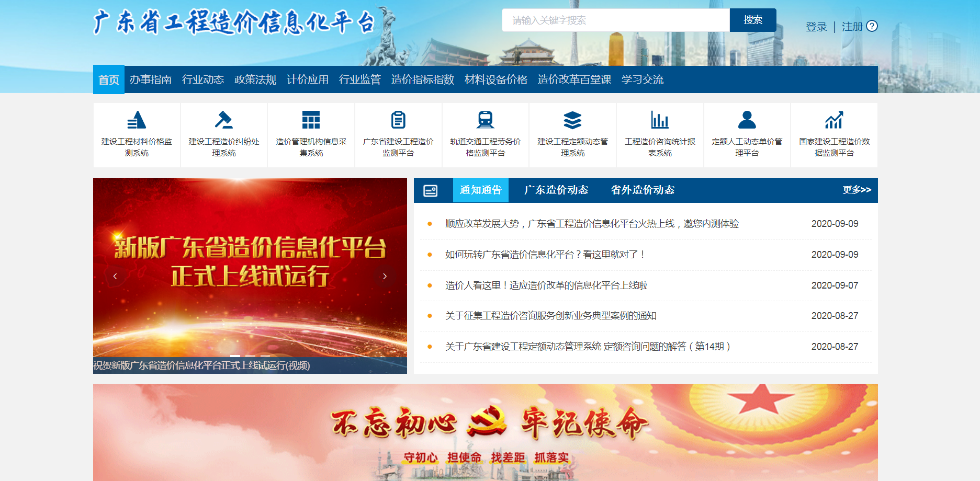980x481 pixels.
Task: Focus the keyword search input field
Action: pyautogui.click(x=616, y=20)
